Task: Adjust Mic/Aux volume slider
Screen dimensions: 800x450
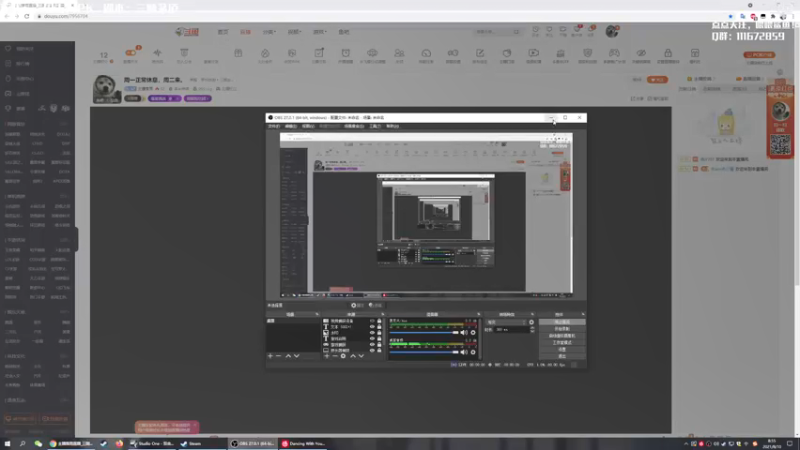Action: pos(424,333)
